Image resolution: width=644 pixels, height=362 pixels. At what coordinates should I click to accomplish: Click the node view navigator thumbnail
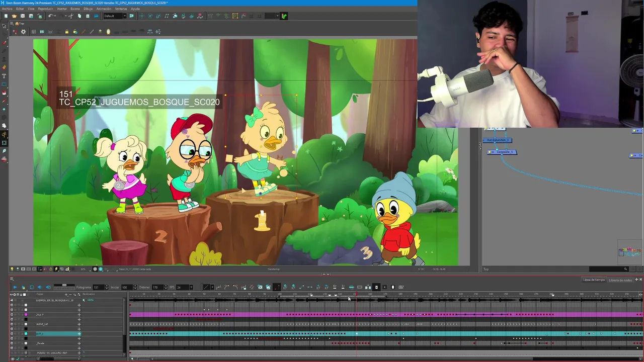click(629, 252)
